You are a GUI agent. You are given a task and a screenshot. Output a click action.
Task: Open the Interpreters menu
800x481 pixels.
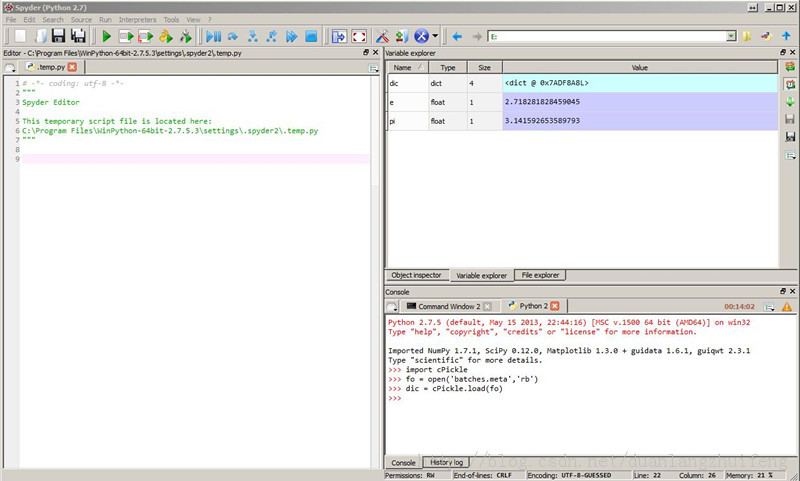137,20
